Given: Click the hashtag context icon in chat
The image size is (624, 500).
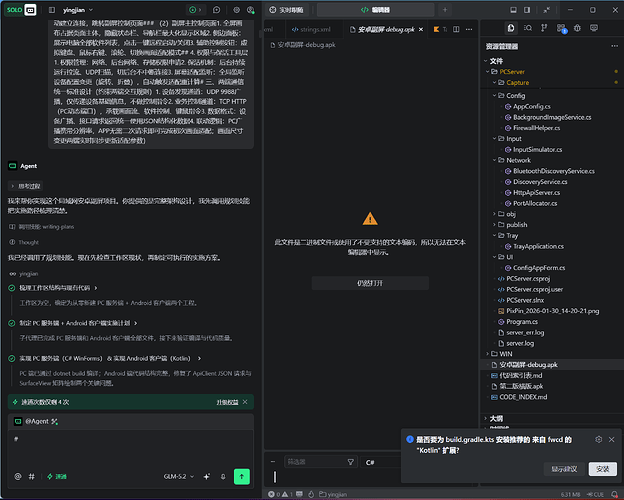Looking at the screenshot, I should coord(31,477).
